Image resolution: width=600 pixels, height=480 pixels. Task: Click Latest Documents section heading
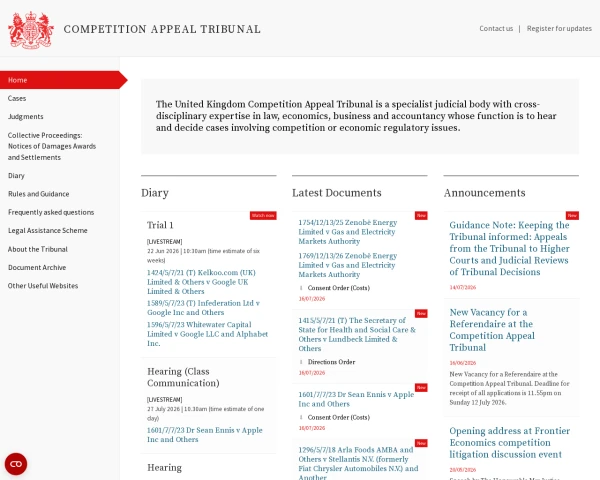tap(337, 193)
